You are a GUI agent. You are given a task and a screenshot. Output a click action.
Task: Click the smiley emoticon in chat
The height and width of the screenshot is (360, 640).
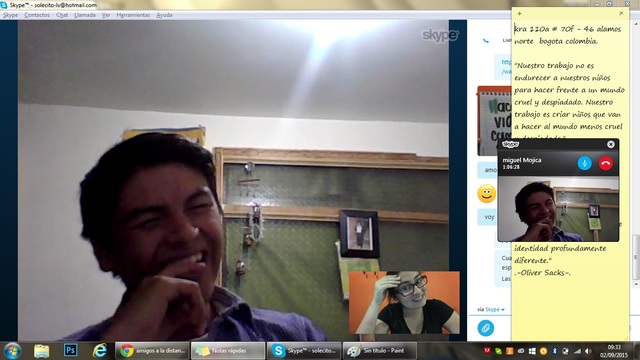[x=487, y=193]
